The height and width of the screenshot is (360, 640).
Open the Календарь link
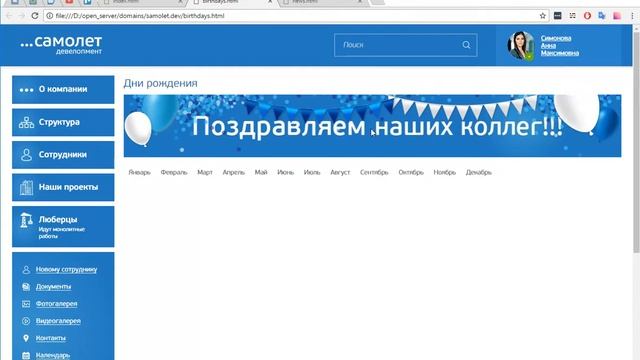[53, 355]
